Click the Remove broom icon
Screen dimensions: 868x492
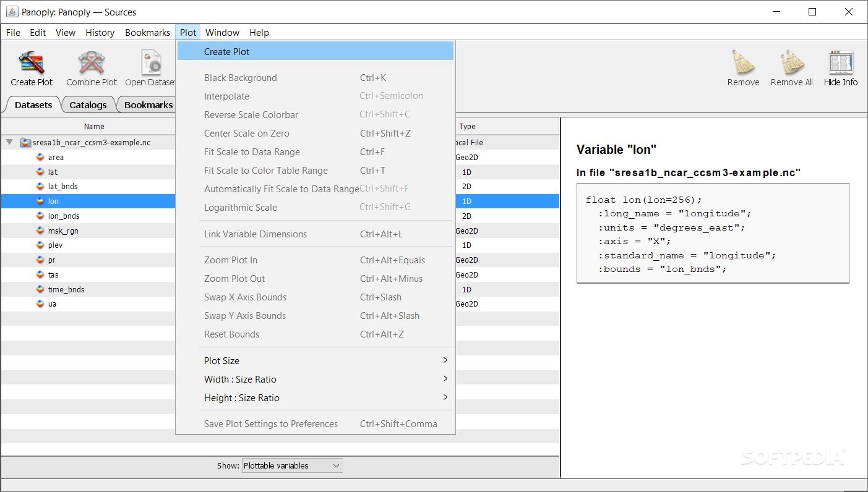point(743,62)
